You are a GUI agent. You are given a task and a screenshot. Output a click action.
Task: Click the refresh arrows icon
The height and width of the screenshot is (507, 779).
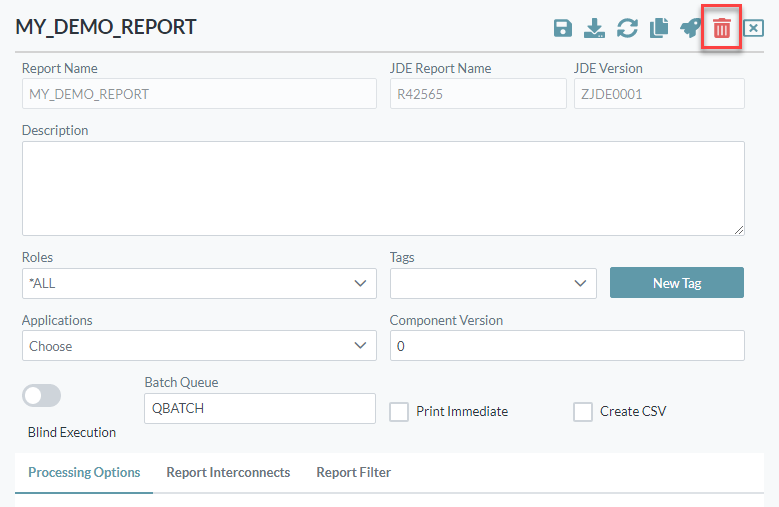click(x=627, y=28)
